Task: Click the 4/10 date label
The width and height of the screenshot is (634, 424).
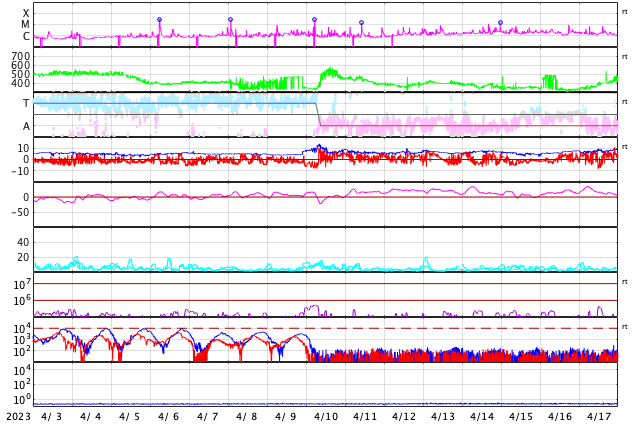Action: pyautogui.click(x=326, y=417)
